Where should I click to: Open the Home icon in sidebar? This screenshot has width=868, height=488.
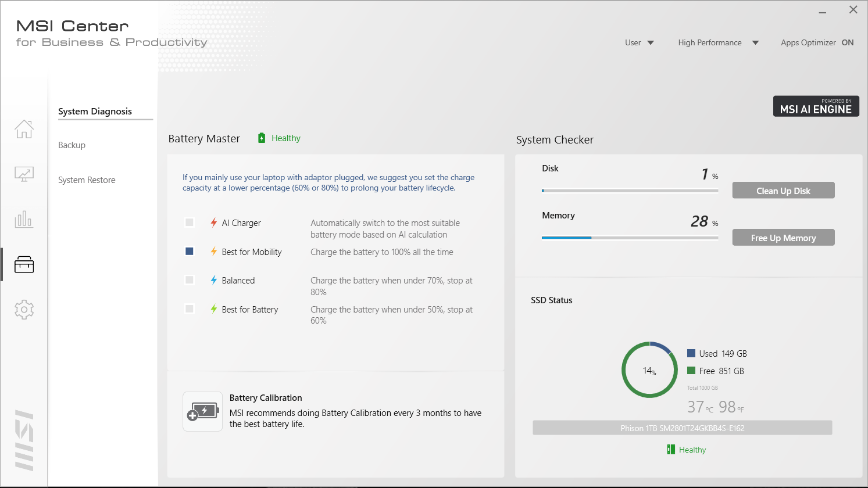click(24, 129)
